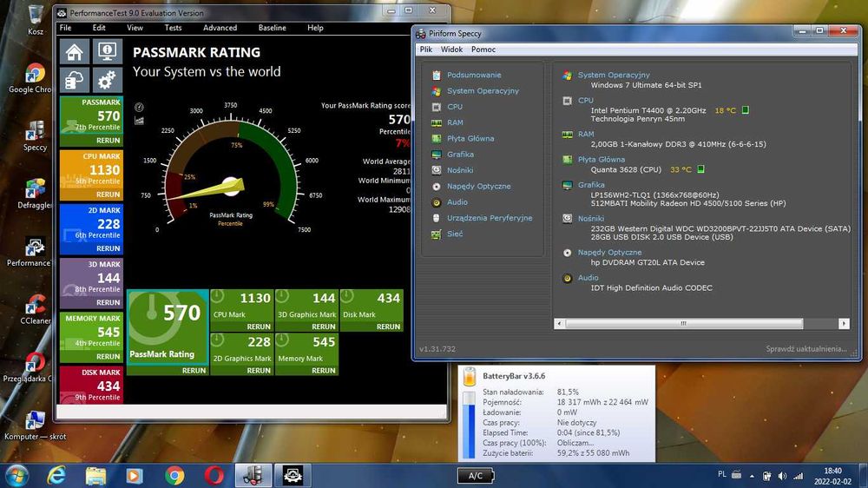Viewport: 868px width, 488px height.
Task: Select Urządzenia Peryferyjne in Speccy sidebar
Action: point(490,218)
